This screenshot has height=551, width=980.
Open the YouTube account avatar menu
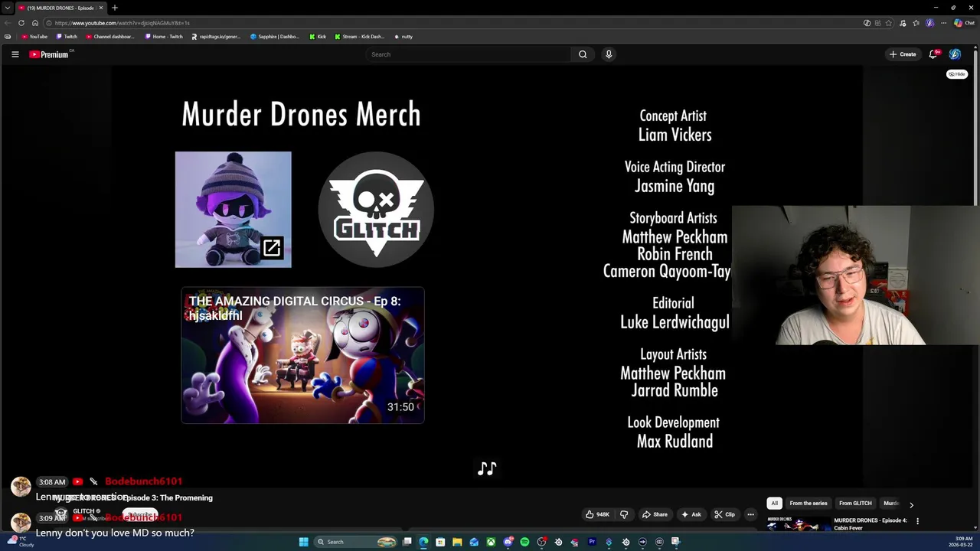pos(955,54)
